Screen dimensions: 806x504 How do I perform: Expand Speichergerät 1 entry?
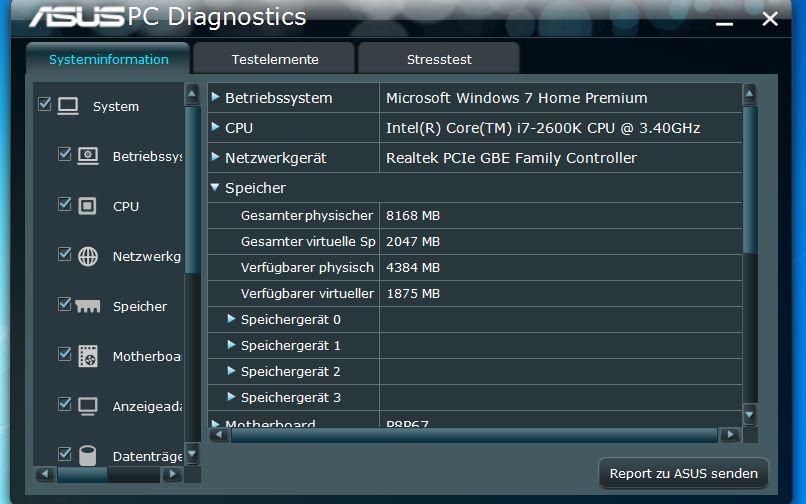pyautogui.click(x=231, y=345)
